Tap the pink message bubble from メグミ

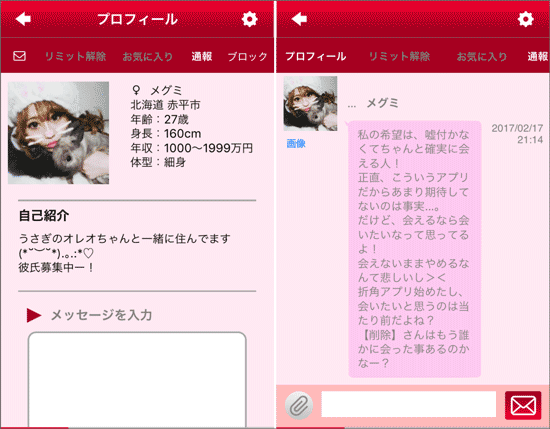[415, 249]
